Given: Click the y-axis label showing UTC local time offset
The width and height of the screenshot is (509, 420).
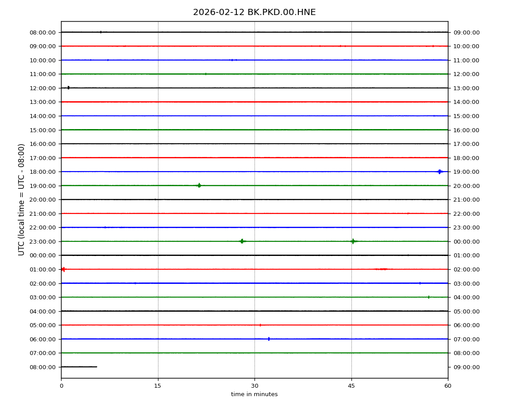Looking at the screenshot, I should pyautogui.click(x=22, y=199).
